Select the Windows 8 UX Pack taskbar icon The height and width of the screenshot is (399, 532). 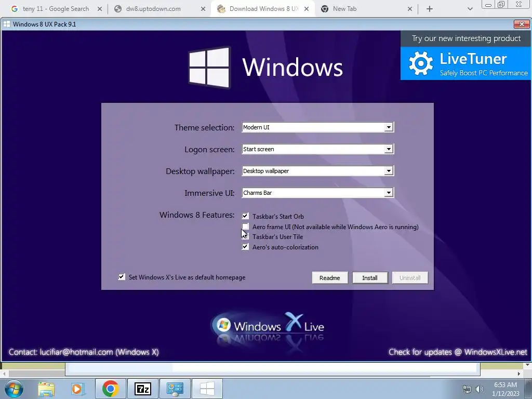coord(207,389)
